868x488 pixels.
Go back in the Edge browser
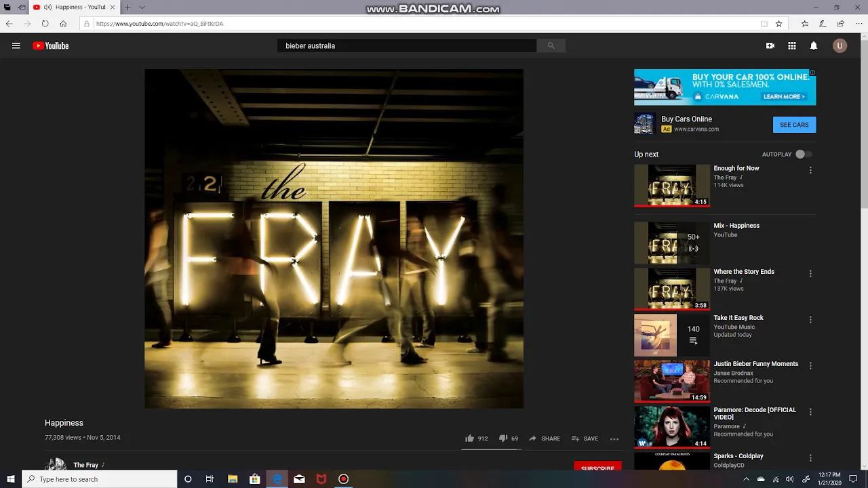[x=9, y=24]
